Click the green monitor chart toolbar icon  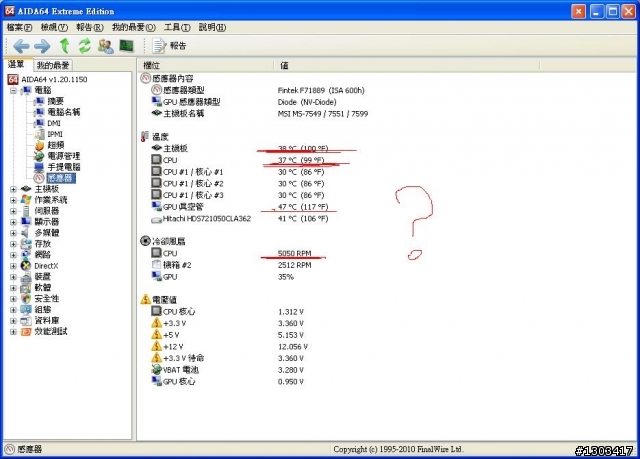(x=127, y=45)
